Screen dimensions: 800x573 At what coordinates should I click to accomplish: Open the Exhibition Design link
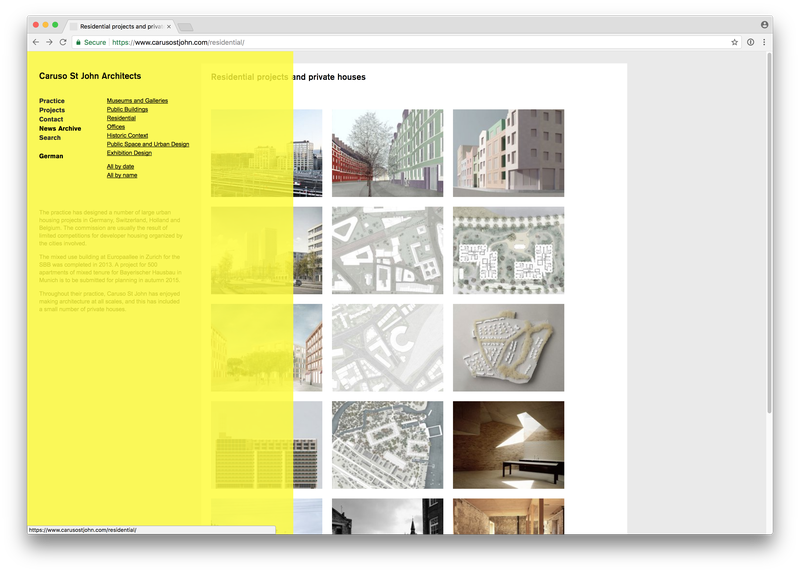click(129, 153)
